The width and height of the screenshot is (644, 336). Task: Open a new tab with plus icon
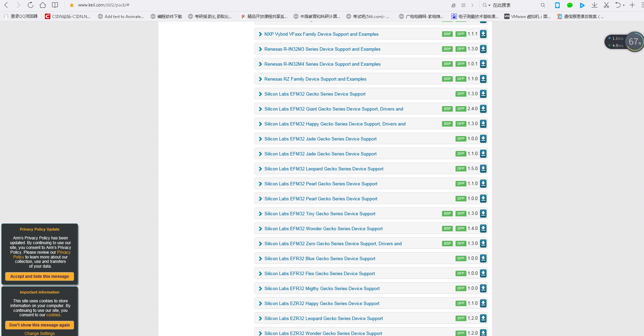click(632, 5)
